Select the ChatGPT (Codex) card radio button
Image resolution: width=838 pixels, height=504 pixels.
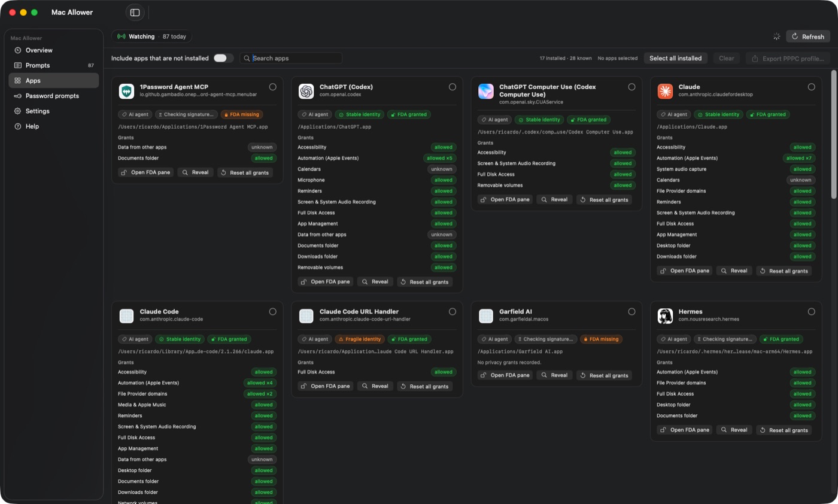pos(453,87)
